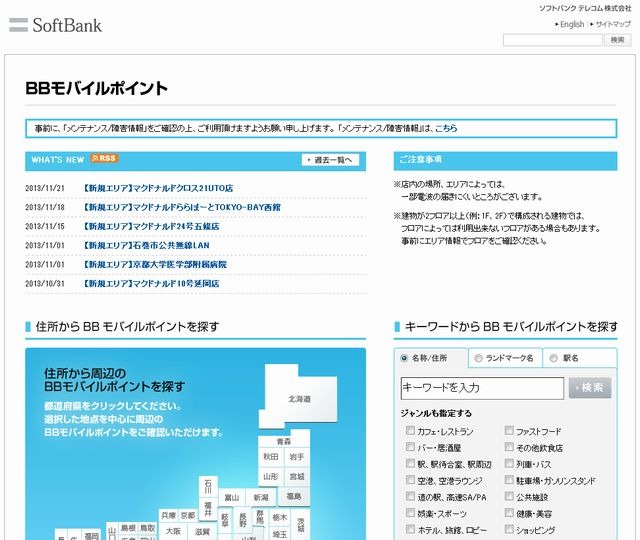This screenshot has width=640, height=540.
Task: Check 空港、空港ラウンジ genre
Action: (411, 480)
